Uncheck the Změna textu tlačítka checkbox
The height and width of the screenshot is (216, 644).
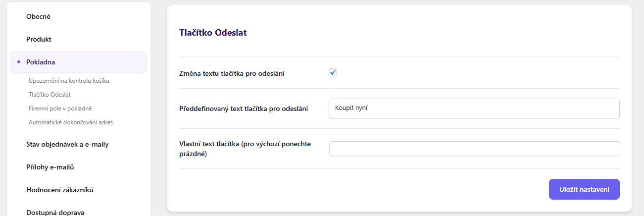click(333, 73)
